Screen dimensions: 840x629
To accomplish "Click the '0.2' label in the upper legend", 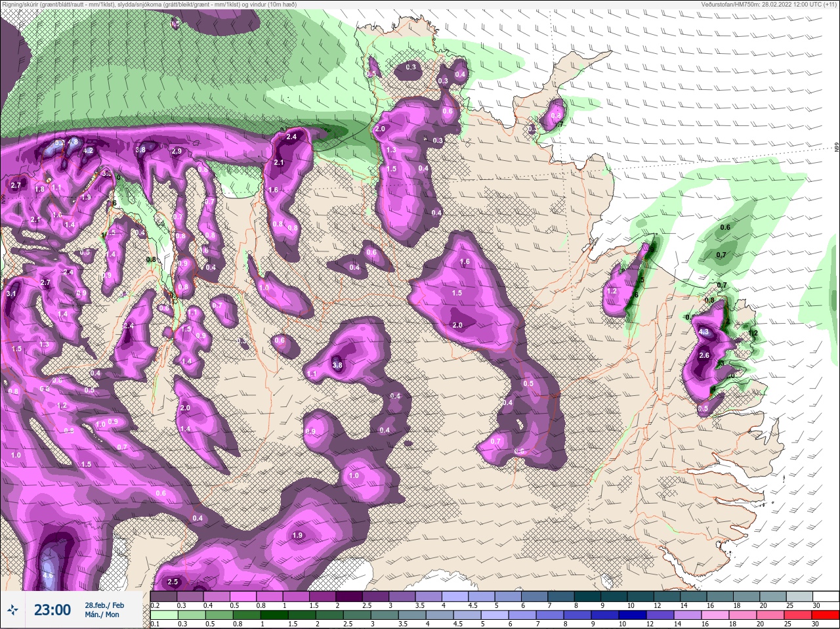I will tap(155, 605).
